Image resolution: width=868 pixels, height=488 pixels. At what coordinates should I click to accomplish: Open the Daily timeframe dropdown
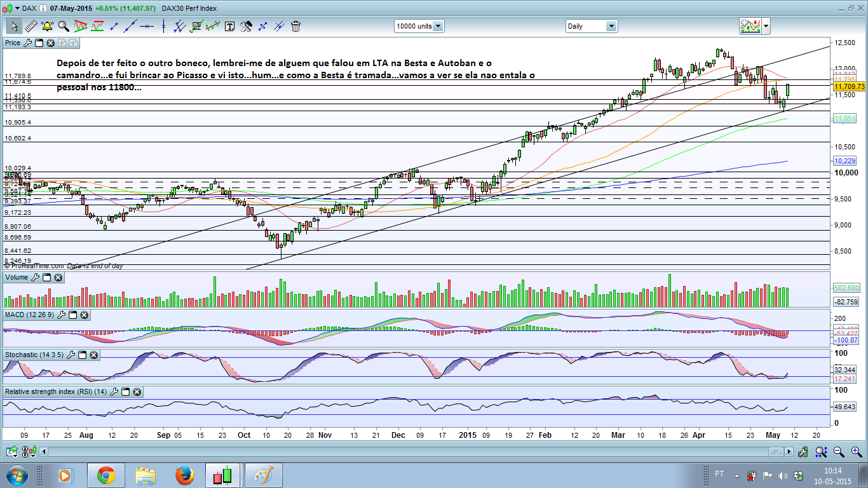coord(611,26)
